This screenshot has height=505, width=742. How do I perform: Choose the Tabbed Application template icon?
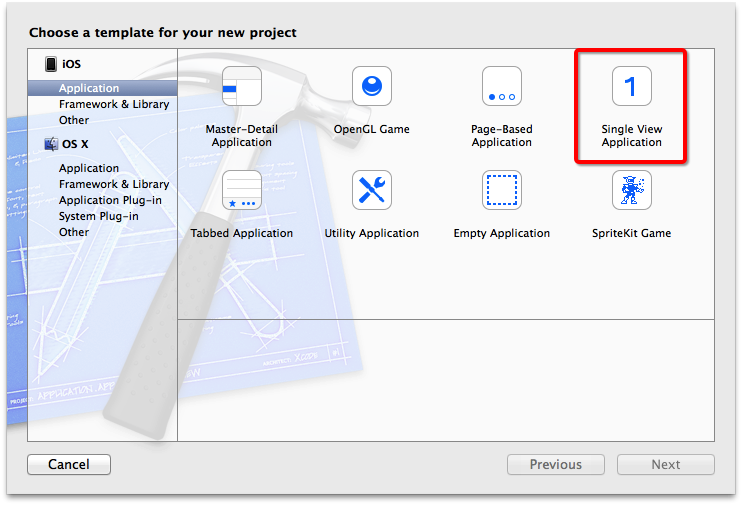point(242,190)
